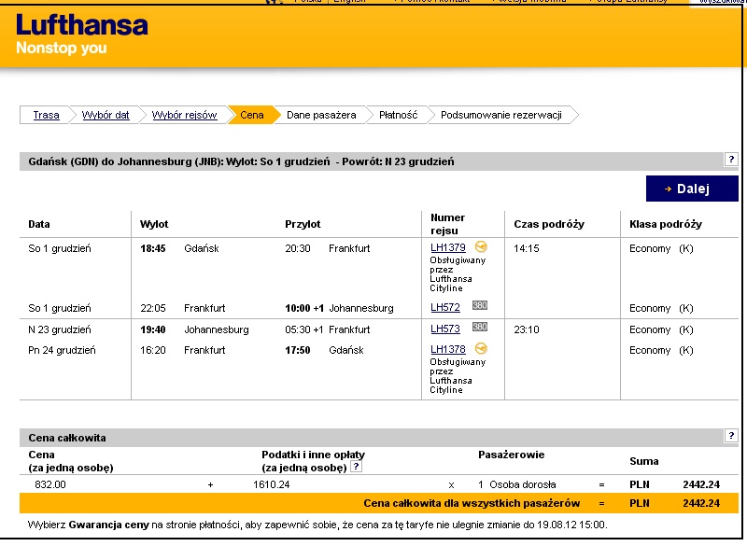
Task: Click the 10:00 +1 Johannesburg arrival time
Action: coord(304,308)
